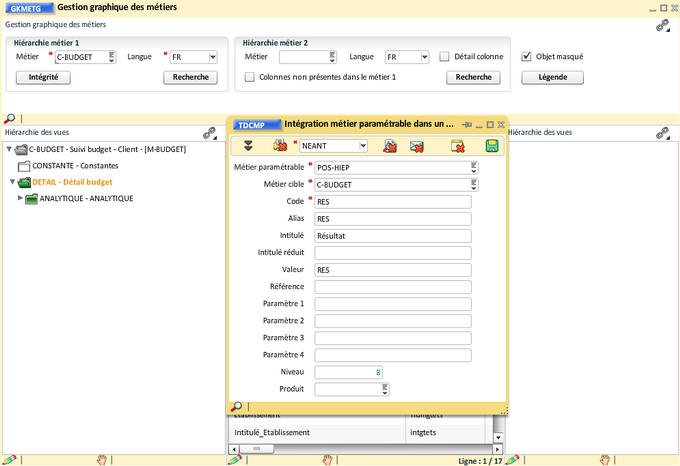This screenshot has width=680, height=466.
Task: Expand the ANALYTIQUE tree node
Action: 20,198
